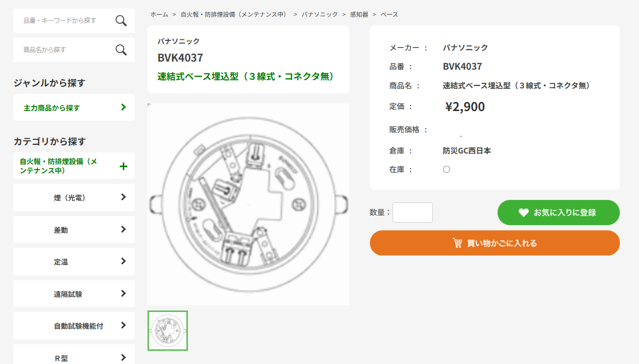This screenshot has width=639, height=364.
Task: Click お気に入りに登録 button
Action: 559,213
